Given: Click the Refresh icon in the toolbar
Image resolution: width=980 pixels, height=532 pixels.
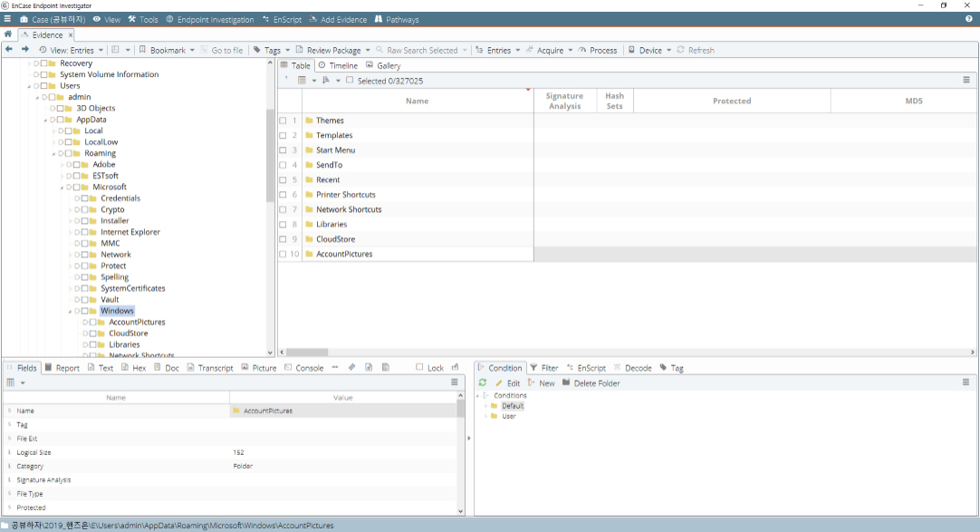Looking at the screenshot, I should pyautogui.click(x=680, y=50).
